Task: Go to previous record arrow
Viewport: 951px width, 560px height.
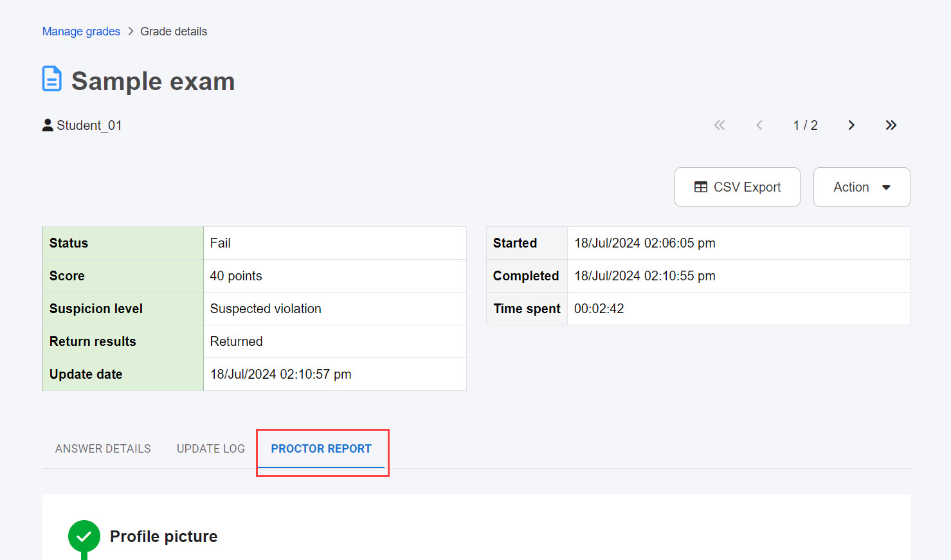Action: (x=759, y=125)
